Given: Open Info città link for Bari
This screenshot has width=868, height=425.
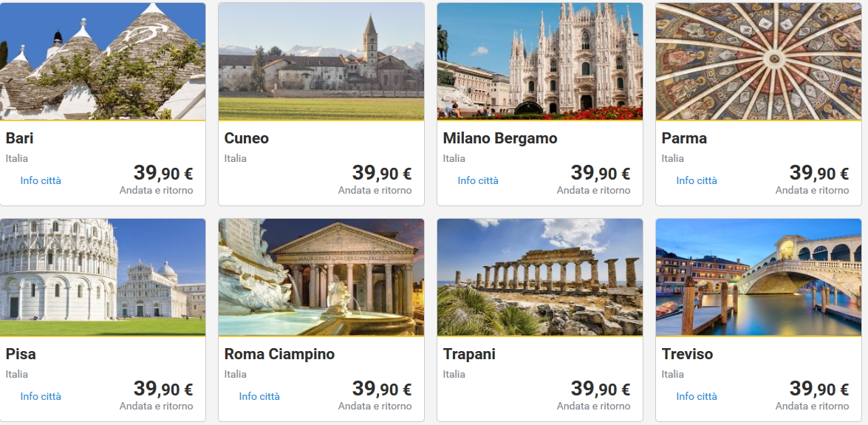Looking at the screenshot, I should [41, 180].
